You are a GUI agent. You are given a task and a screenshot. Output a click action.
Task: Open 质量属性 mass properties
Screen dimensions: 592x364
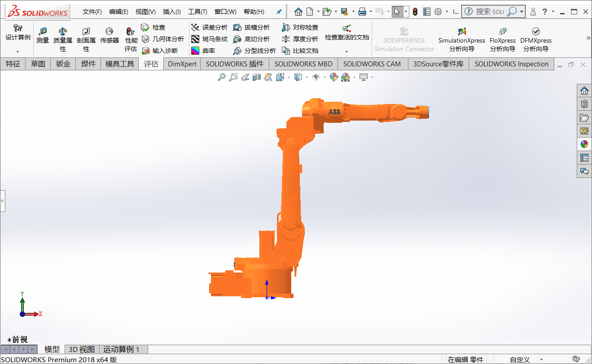pos(63,39)
